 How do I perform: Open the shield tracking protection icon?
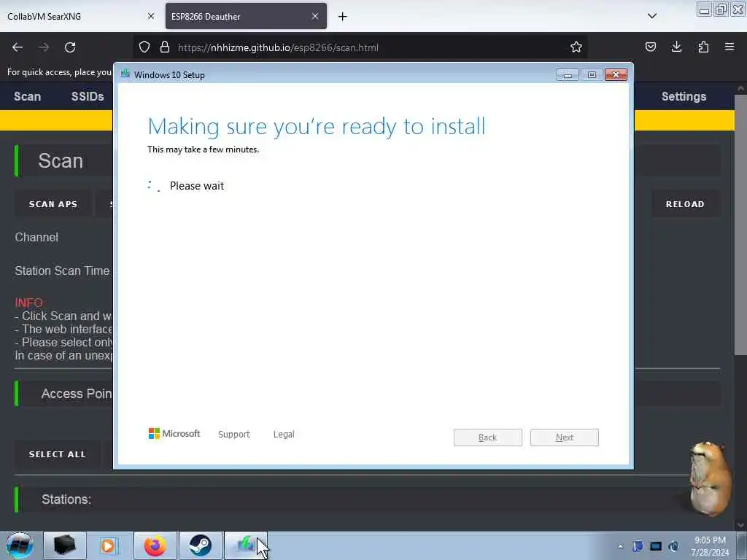point(144,47)
